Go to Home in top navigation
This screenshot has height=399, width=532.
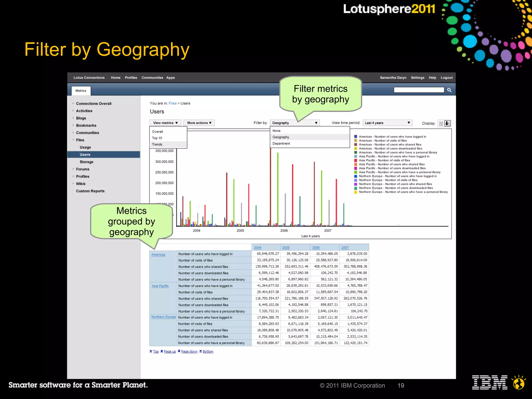(116, 78)
